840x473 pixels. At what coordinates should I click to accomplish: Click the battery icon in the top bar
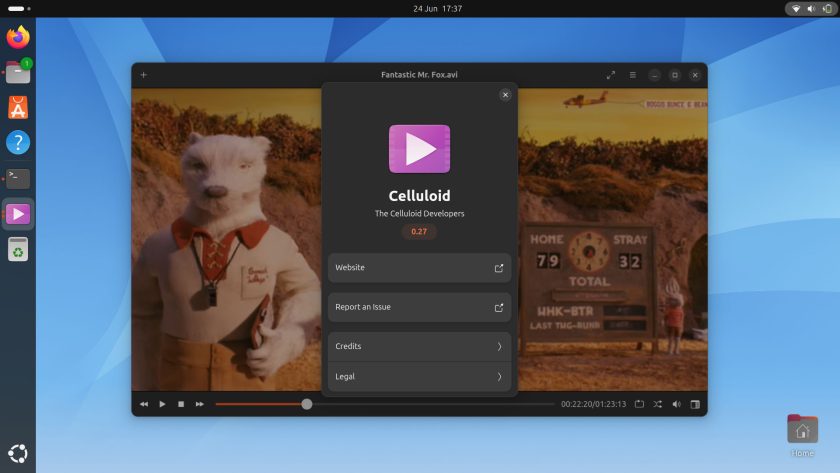pyautogui.click(x=827, y=9)
